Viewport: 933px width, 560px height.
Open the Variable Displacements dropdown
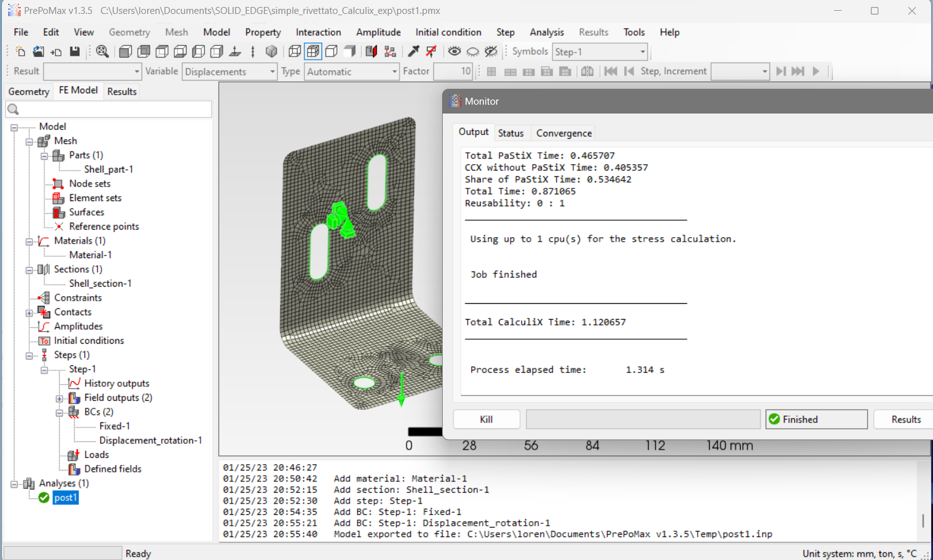pos(272,72)
